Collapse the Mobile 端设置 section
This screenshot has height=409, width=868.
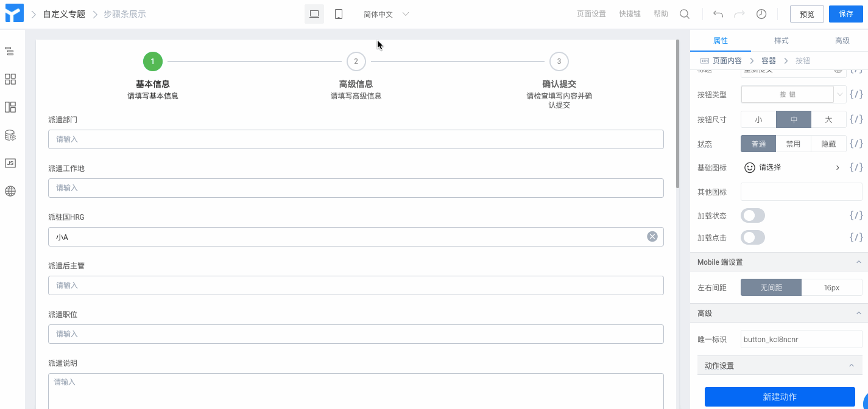coord(859,262)
